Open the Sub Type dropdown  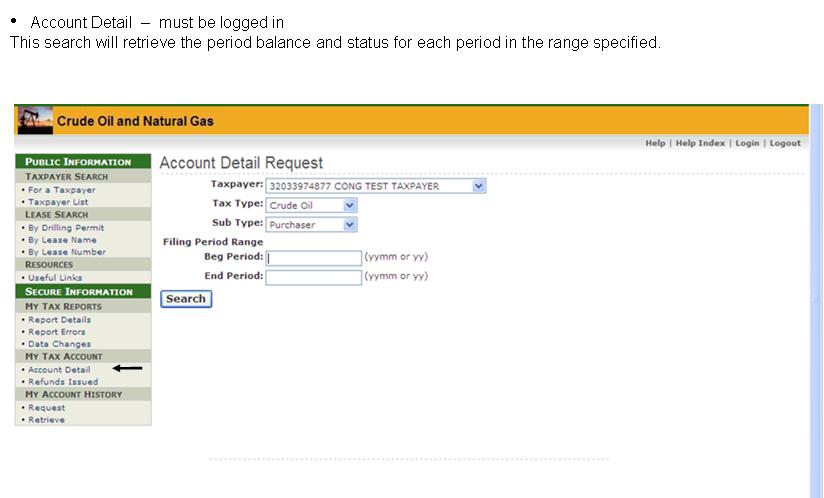312,225
